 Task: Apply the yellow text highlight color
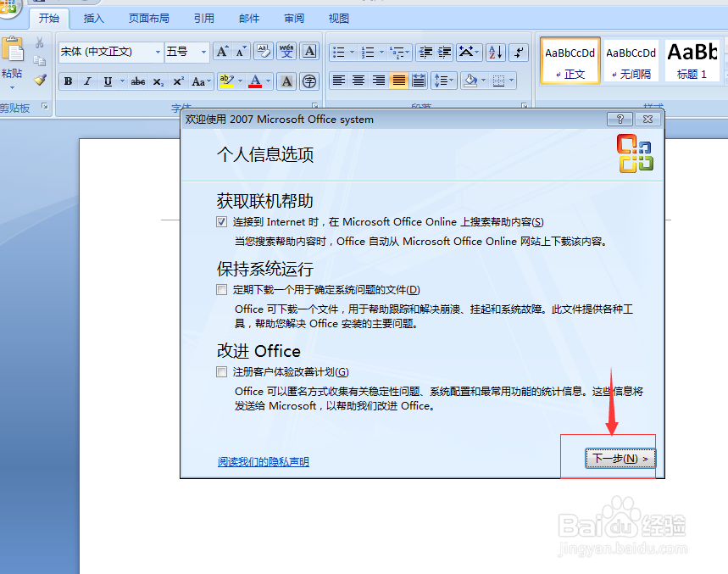pyautogui.click(x=226, y=81)
